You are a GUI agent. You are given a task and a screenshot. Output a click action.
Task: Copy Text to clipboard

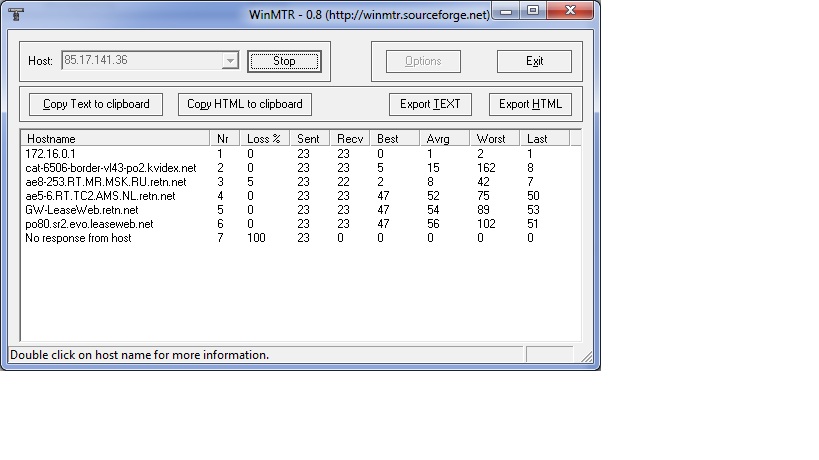(x=96, y=104)
